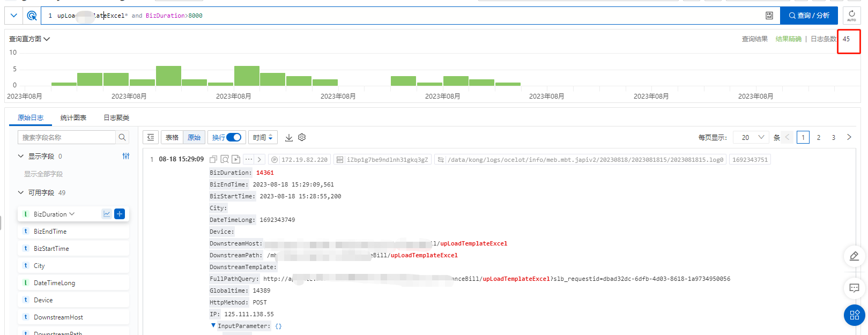Click the 搜索字段名称 search field
Screen dimensions: 868x335
67,138
